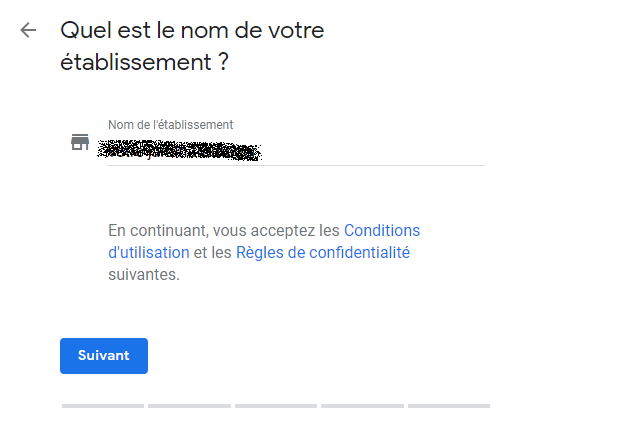Click the scribbled-out business name text
The height and width of the screenshot is (448, 623).
180,152
